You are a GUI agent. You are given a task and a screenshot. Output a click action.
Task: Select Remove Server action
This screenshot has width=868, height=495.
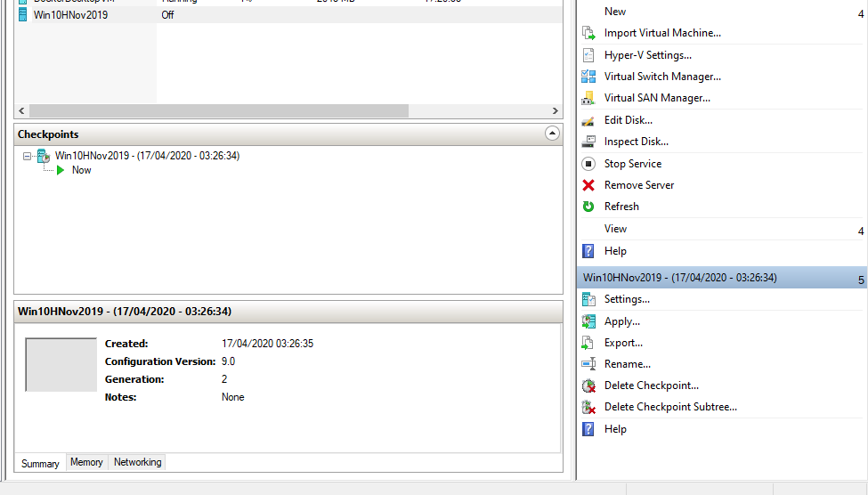639,185
